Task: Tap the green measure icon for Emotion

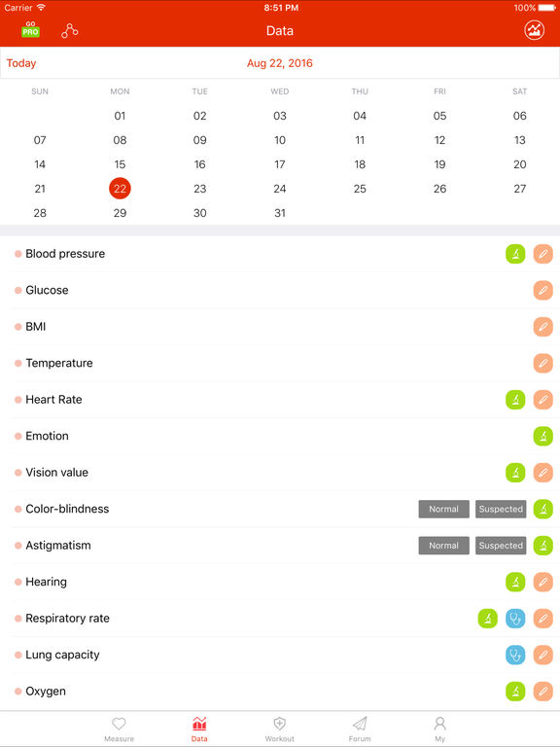Action: click(x=542, y=436)
